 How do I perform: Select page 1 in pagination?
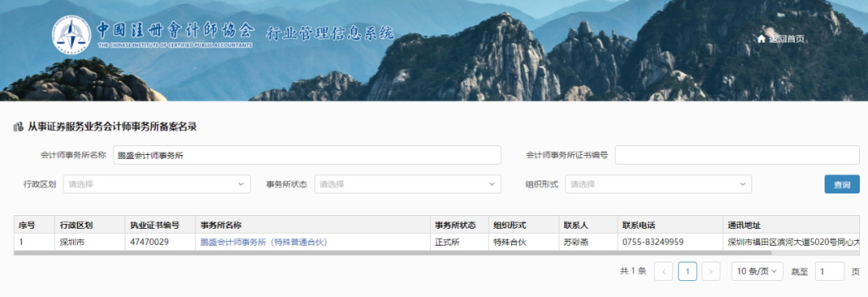coord(687,271)
